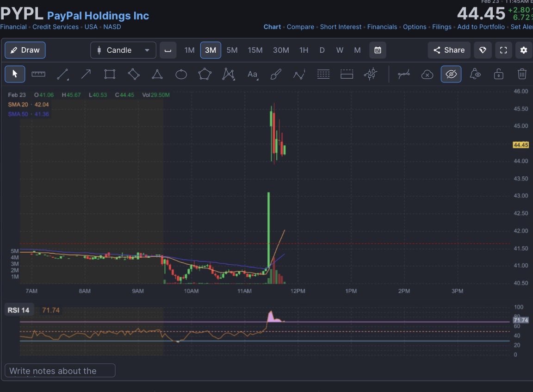Image resolution: width=533 pixels, height=392 pixels.
Task: Open the Candle chart type dropdown
Action: coord(123,50)
